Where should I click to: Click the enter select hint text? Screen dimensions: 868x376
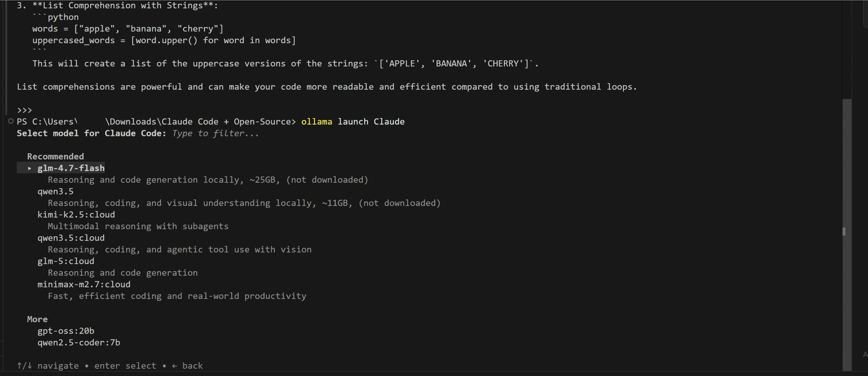(x=125, y=366)
